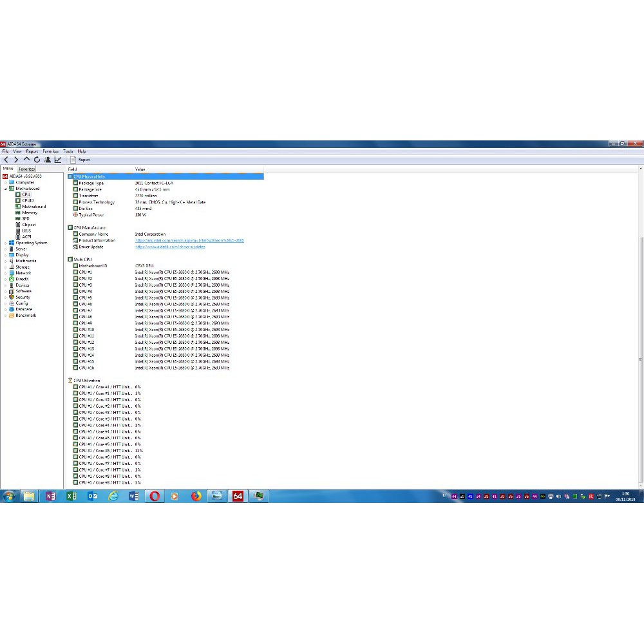Select the Motherboard sub-item under Motherboard

tap(33, 207)
